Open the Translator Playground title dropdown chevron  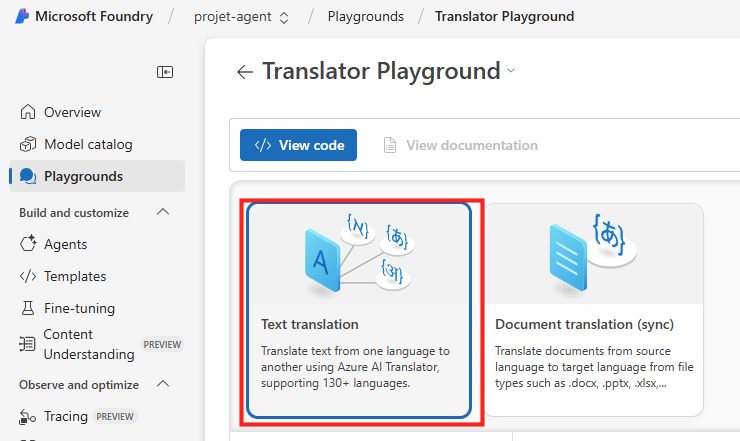(512, 71)
